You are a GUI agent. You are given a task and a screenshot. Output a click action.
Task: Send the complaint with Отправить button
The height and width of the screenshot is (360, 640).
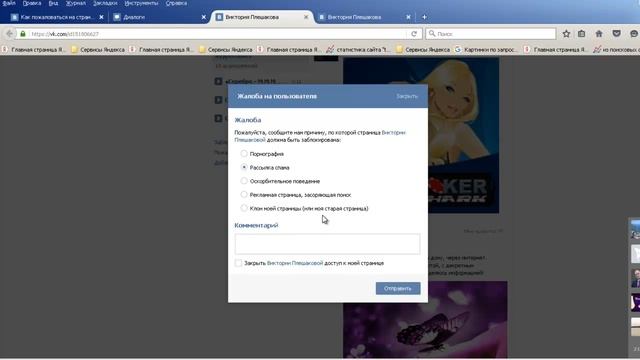click(398, 289)
